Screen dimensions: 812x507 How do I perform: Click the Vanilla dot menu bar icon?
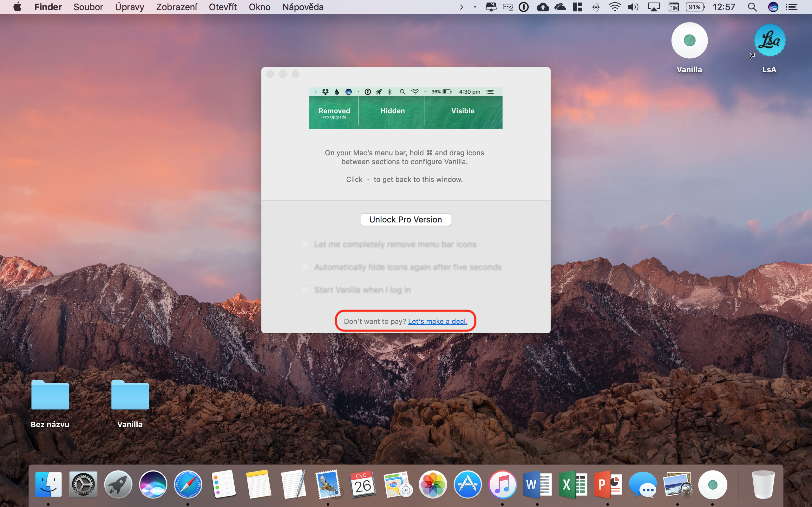coord(475,7)
